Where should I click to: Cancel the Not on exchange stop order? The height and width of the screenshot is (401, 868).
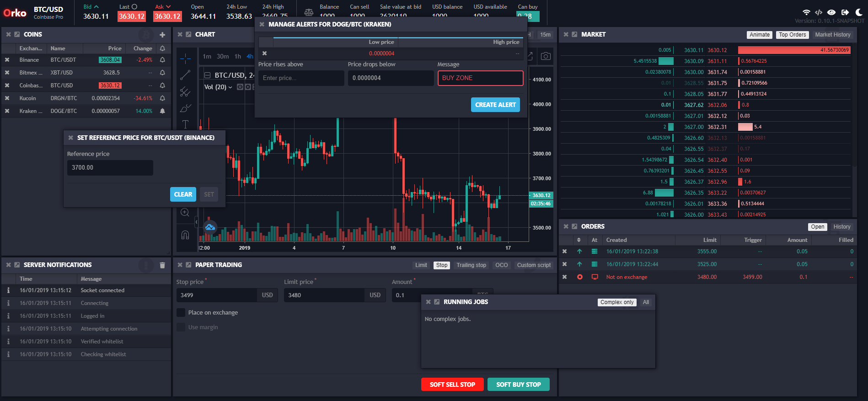point(565,277)
